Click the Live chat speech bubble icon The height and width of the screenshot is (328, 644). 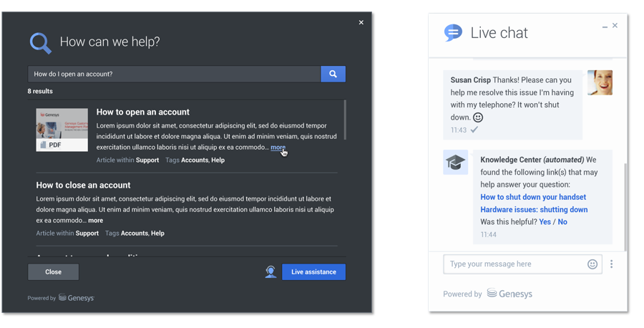(x=453, y=33)
